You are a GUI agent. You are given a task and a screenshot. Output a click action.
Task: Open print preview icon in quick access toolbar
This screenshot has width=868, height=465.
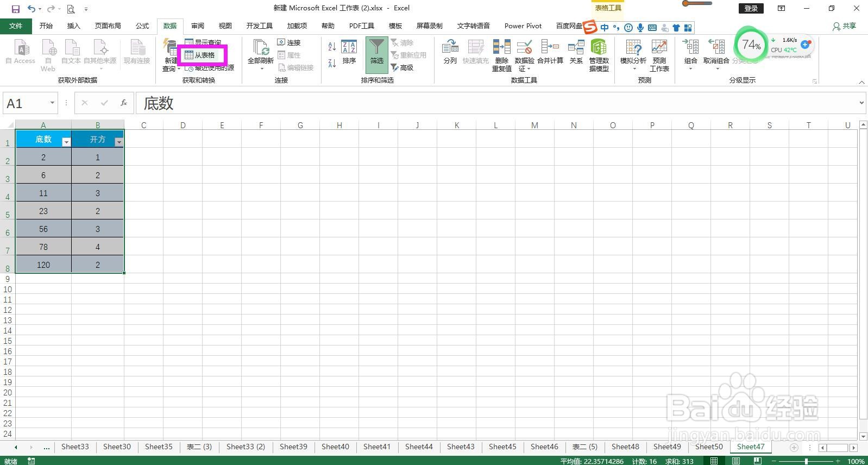pos(71,9)
